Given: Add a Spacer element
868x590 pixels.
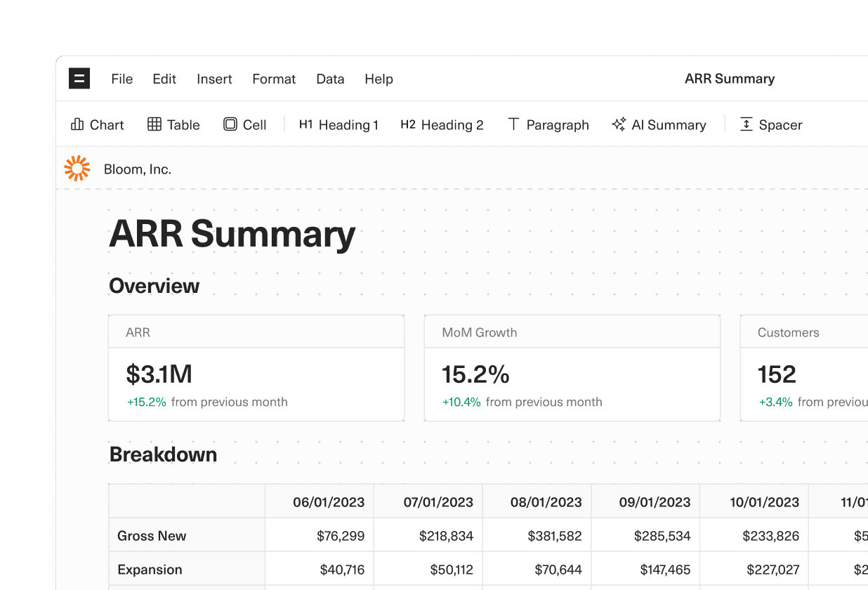Looking at the screenshot, I should click(770, 124).
